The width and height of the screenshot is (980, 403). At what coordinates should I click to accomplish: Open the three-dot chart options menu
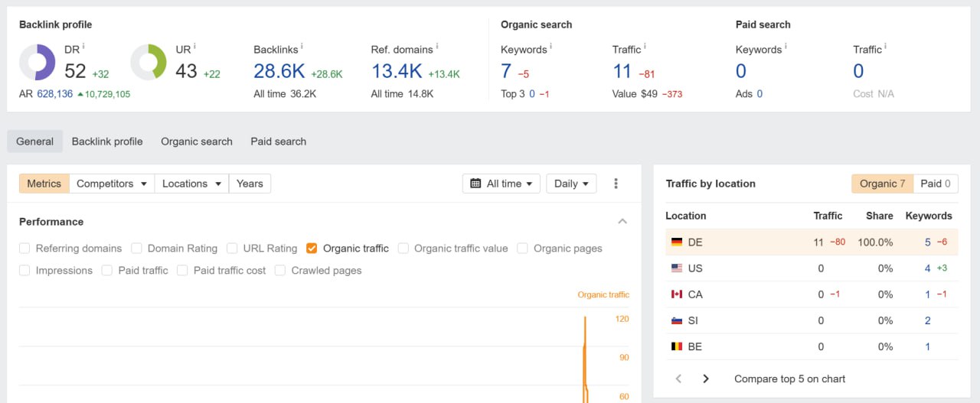(616, 184)
